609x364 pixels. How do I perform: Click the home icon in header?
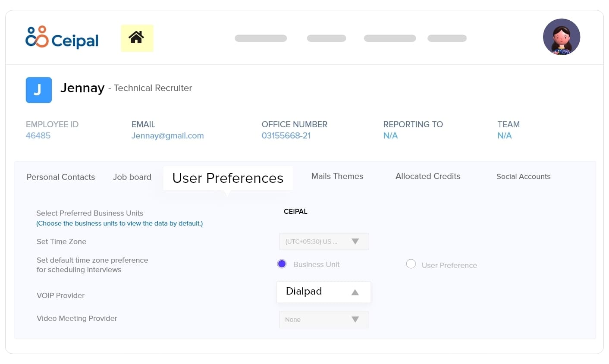tap(136, 38)
